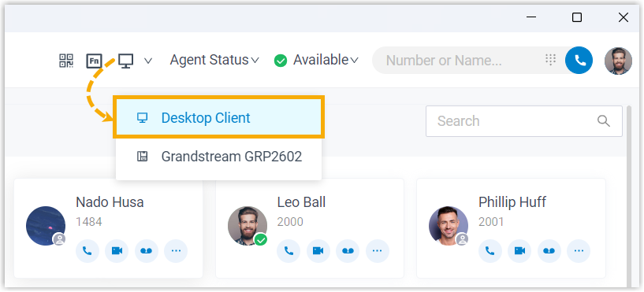The image size is (644, 292).
Task: Open the user profile avatar
Action: point(618,61)
